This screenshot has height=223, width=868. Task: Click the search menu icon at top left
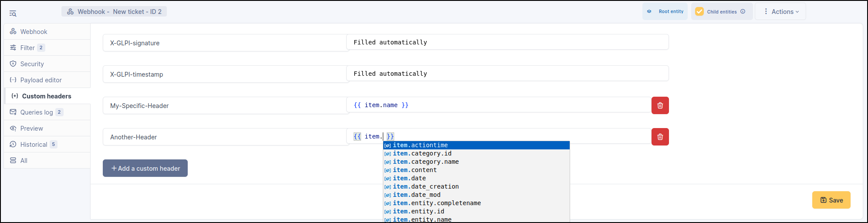click(x=13, y=14)
